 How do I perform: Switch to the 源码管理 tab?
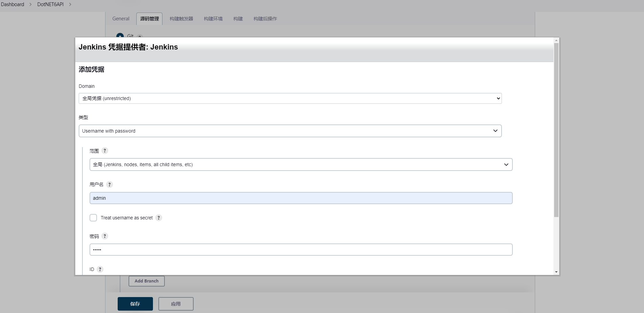pos(150,19)
